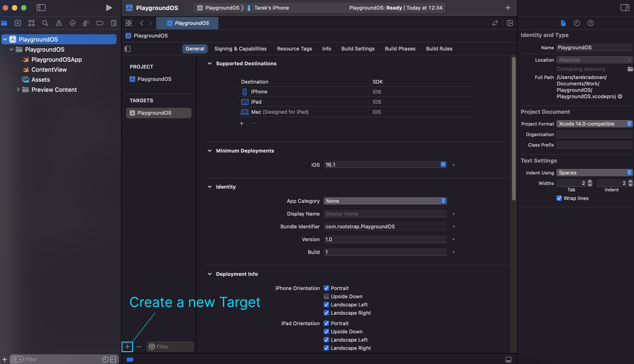Show the History inspector
This screenshot has height=364, width=634.
pos(577,23)
